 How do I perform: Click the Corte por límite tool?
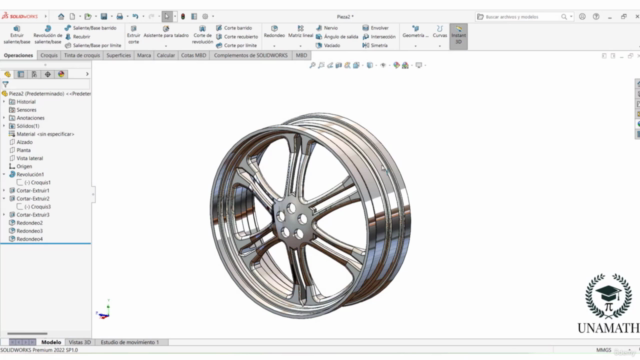click(x=236, y=45)
